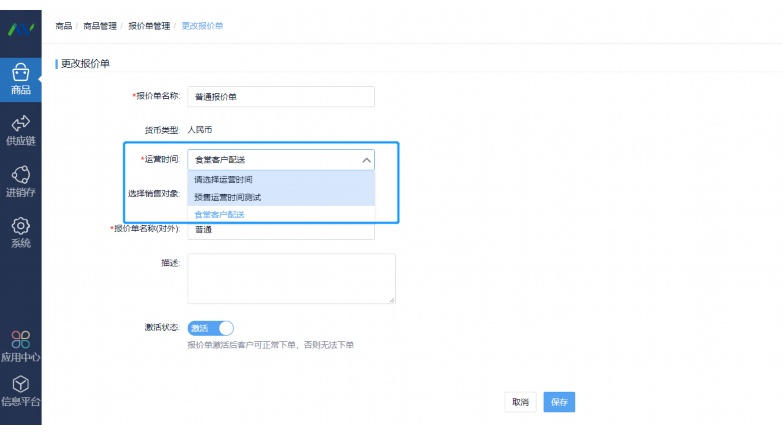Go to 商品管理 breadcrumb link
783x435 pixels.
[x=100, y=26]
